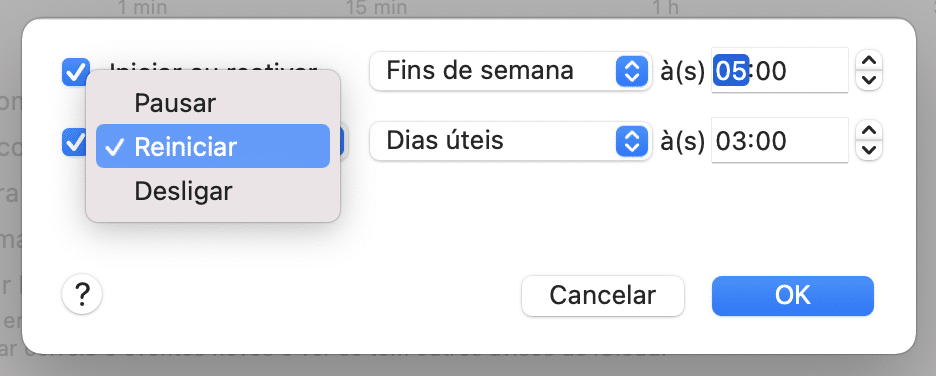Click the Dias úteis chevron arrows
The image size is (936, 376).
pos(631,141)
